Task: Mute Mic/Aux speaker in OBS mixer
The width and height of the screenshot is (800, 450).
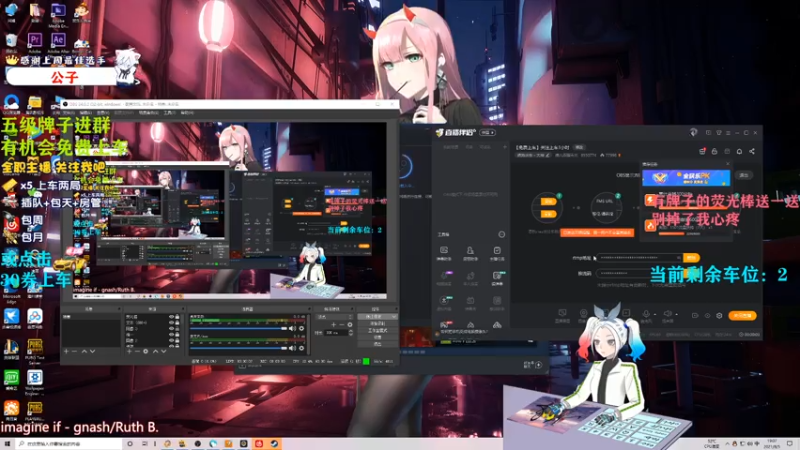Action: [292, 348]
